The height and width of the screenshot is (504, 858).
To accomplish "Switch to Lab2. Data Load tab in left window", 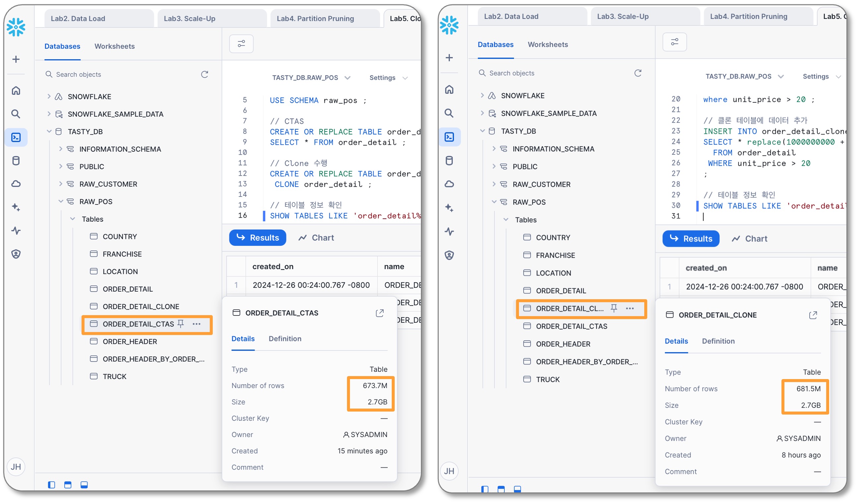I will (99, 18).
